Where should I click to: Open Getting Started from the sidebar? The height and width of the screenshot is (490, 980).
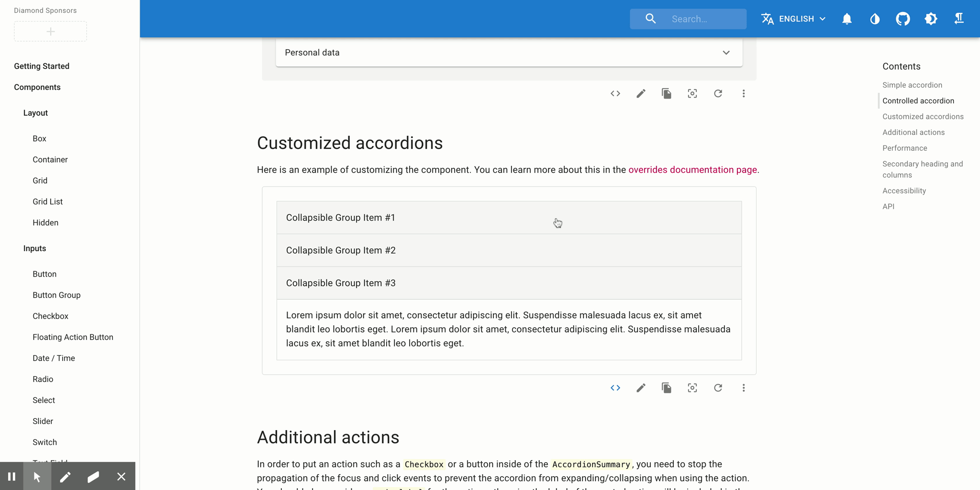41,66
